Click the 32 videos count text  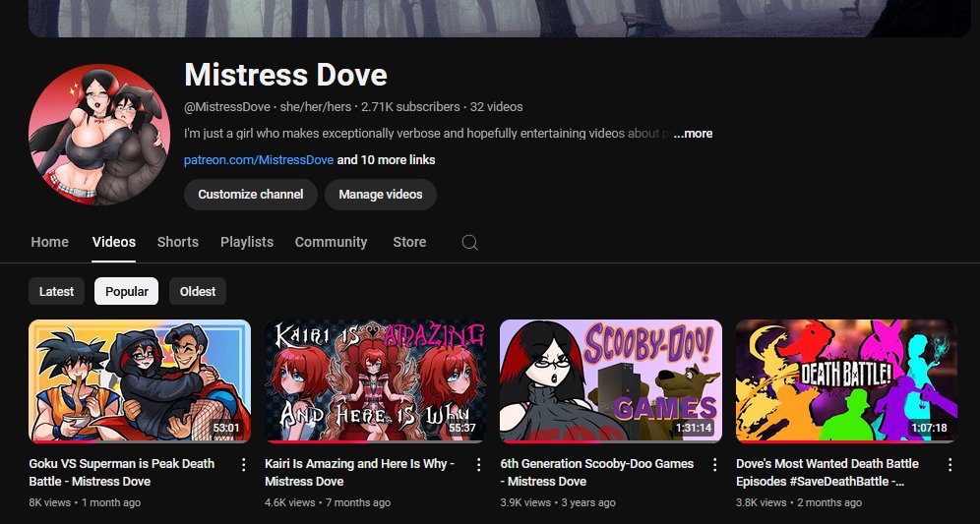click(x=496, y=107)
